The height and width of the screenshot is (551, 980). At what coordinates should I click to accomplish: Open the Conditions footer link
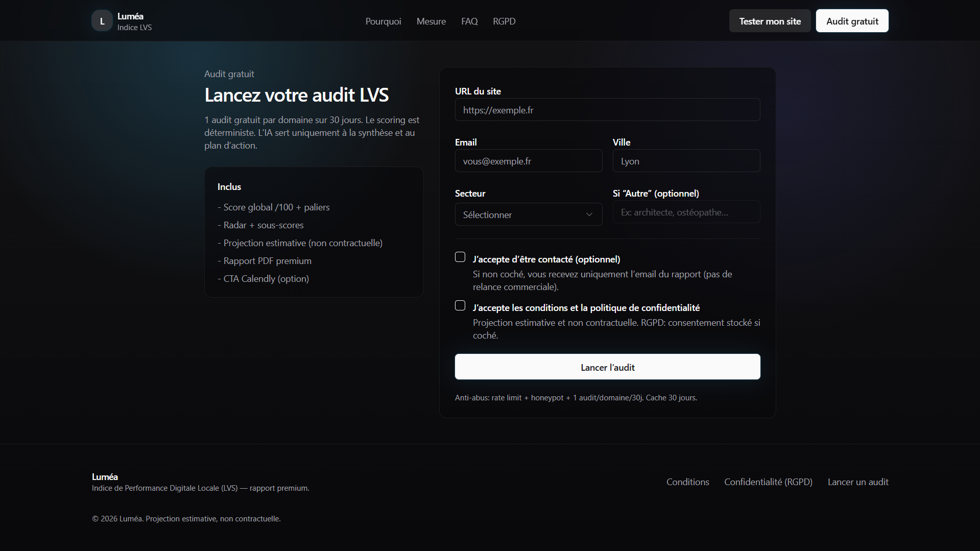click(687, 482)
